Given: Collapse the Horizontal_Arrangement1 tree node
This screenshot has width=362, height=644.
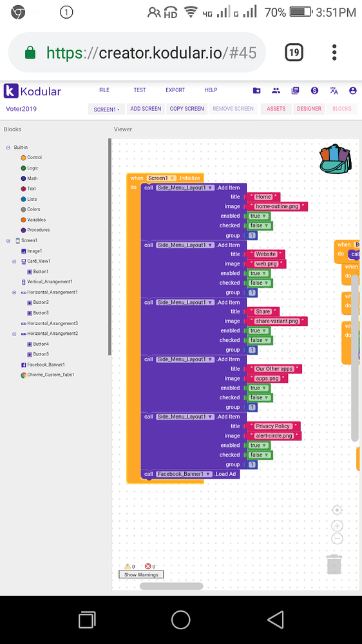Looking at the screenshot, I should pyautogui.click(x=14, y=292).
